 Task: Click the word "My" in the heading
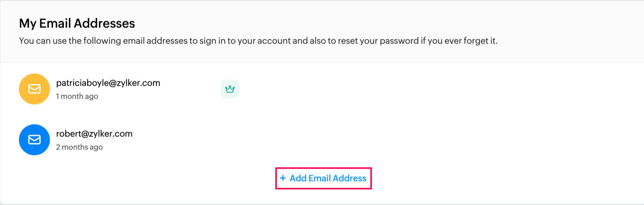coord(28,24)
